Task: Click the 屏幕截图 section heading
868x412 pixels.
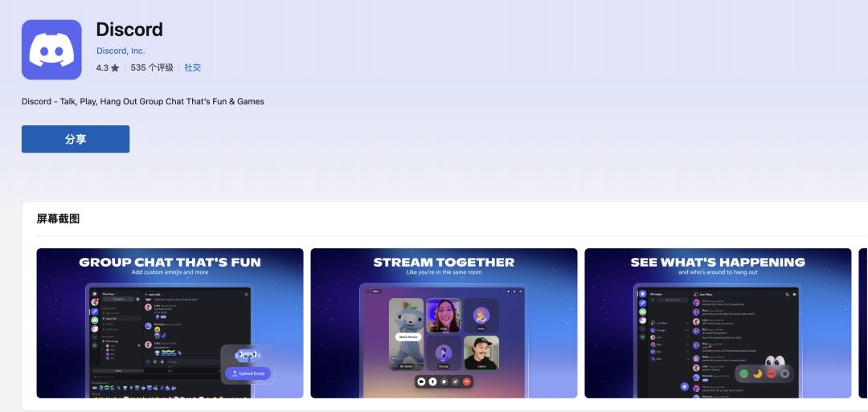Action: point(58,219)
